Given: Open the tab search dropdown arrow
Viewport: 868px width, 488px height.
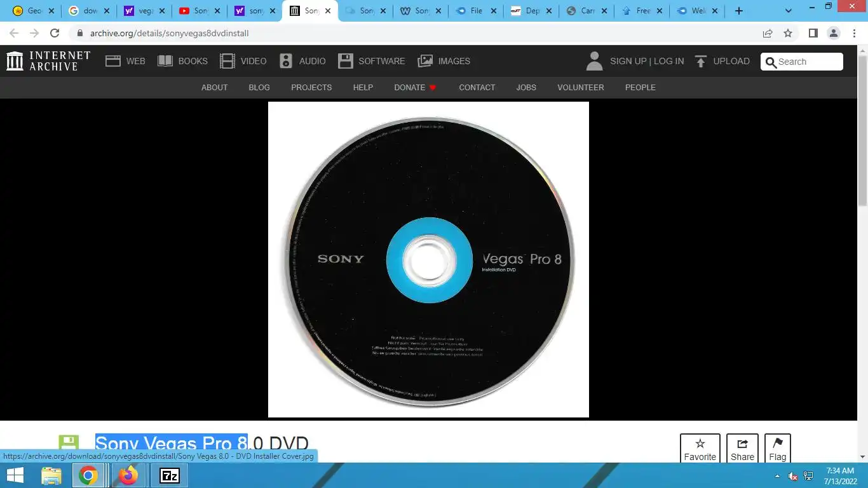Looking at the screenshot, I should (x=789, y=11).
